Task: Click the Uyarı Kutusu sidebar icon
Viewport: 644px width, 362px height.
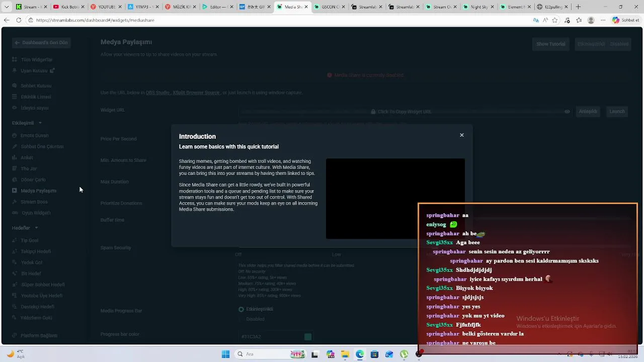Action: [15, 71]
